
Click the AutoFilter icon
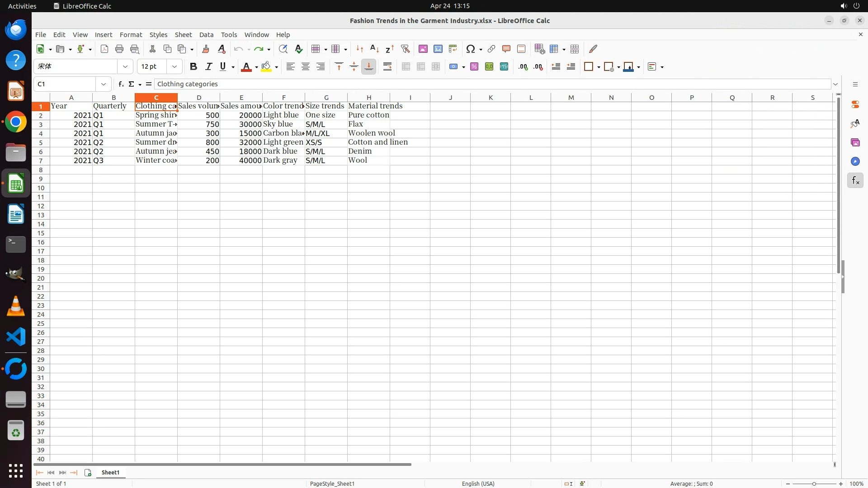tap(405, 49)
